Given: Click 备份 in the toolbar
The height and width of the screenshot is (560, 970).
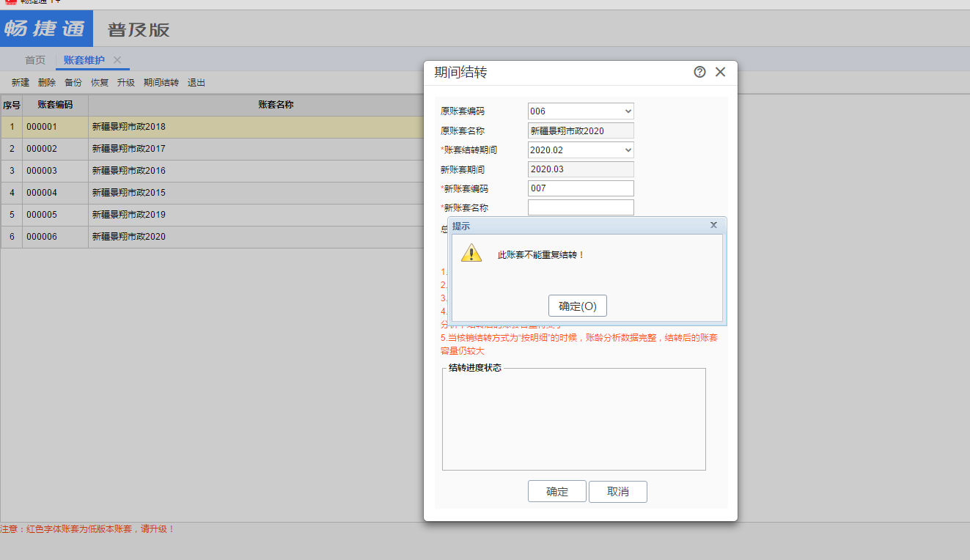Looking at the screenshot, I should [73, 83].
